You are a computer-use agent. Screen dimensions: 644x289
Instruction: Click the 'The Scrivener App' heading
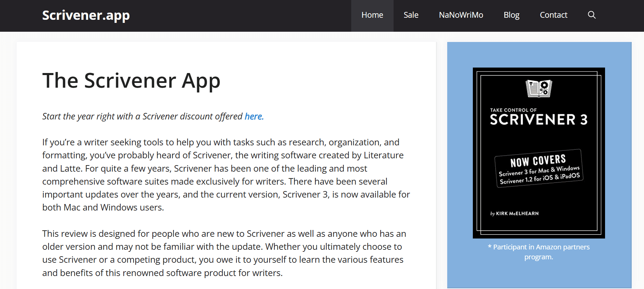131,81
